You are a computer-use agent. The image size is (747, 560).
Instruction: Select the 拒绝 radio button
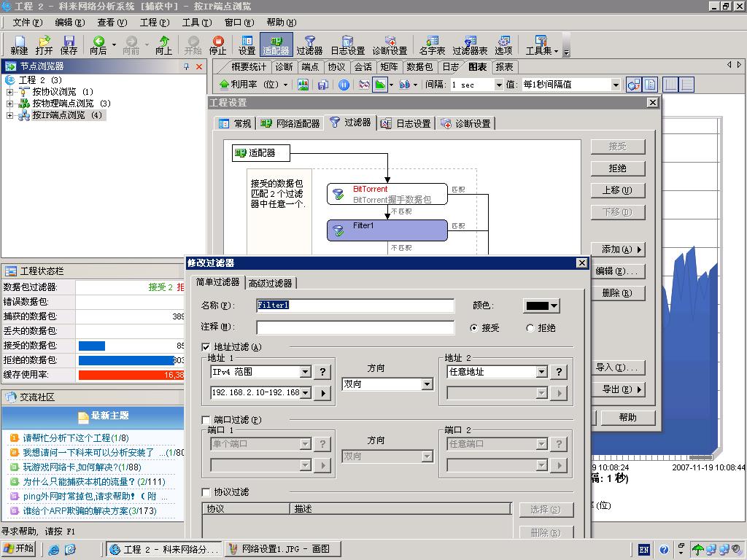[530, 328]
